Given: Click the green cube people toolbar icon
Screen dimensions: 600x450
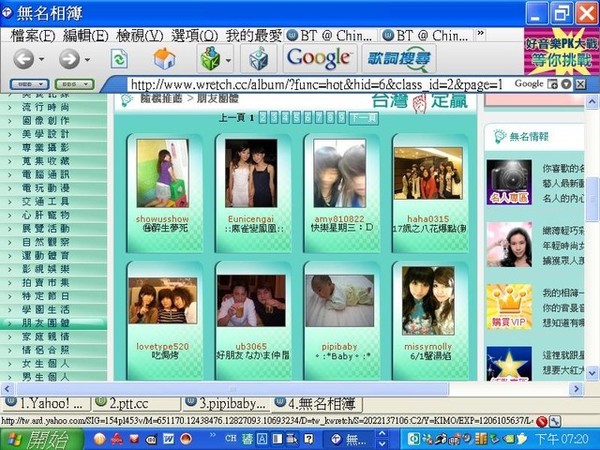Looking at the screenshot, I should pyautogui.click(x=210, y=59).
